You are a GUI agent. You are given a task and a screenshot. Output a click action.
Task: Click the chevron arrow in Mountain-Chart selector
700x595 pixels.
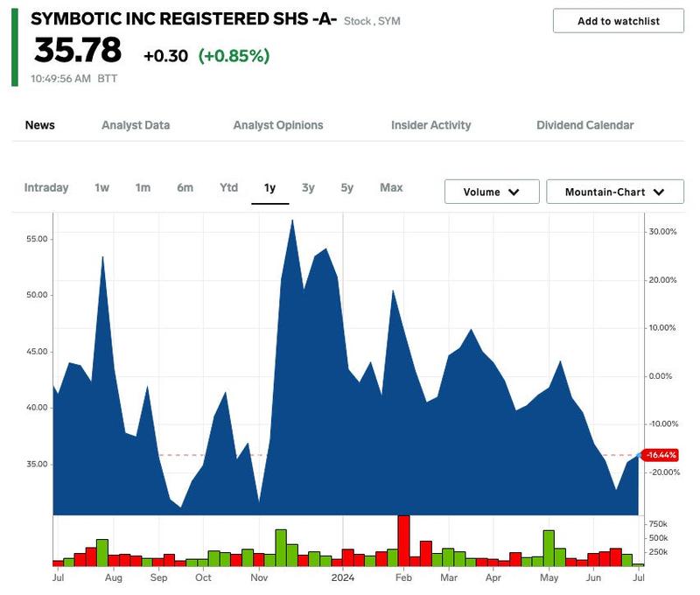pyautogui.click(x=658, y=192)
